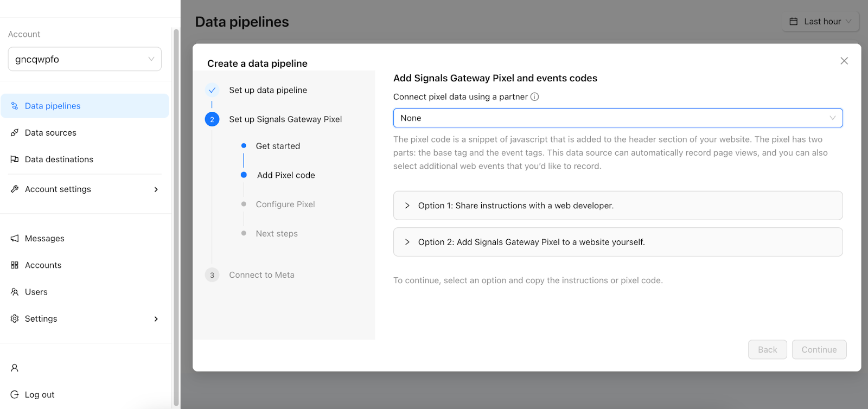Click the Data destinations flag icon
The width and height of the screenshot is (868, 409).
(x=15, y=159)
